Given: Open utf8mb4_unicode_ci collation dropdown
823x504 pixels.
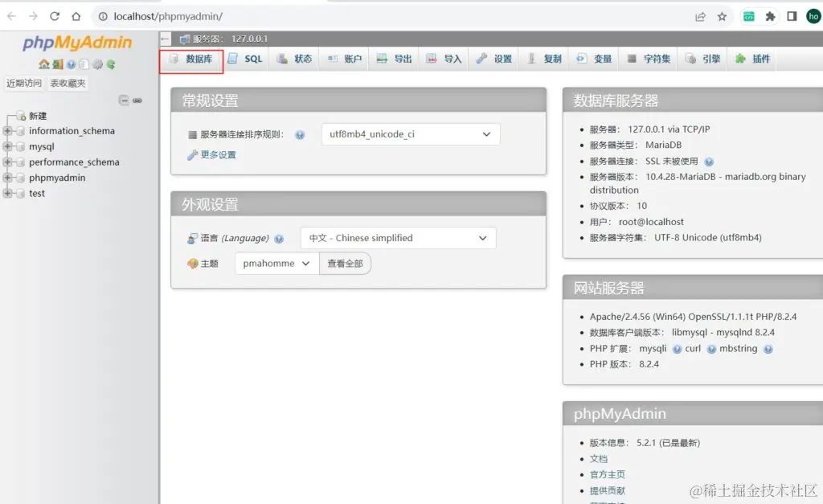Looking at the screenshot, I should point(411,134).
